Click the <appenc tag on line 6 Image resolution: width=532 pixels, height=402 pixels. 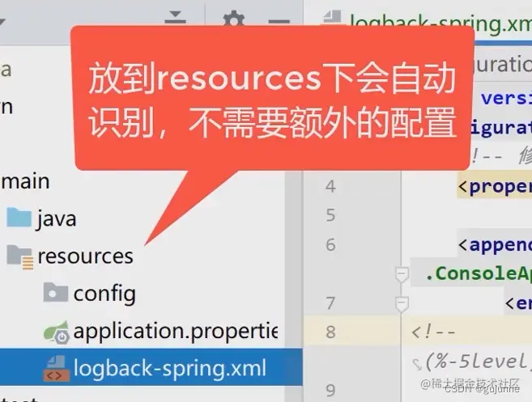pyautogui.click(x=495, y=244)
